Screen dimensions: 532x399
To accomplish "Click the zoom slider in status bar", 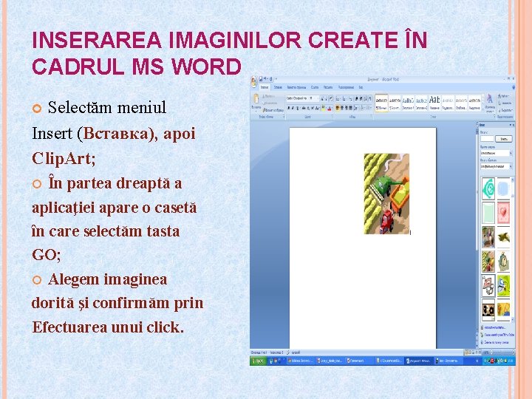I will (x=501, y=352).
